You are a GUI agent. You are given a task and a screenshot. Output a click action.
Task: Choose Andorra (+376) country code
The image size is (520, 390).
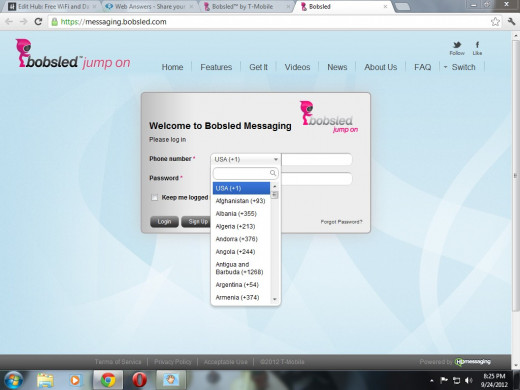coord(241,239)
